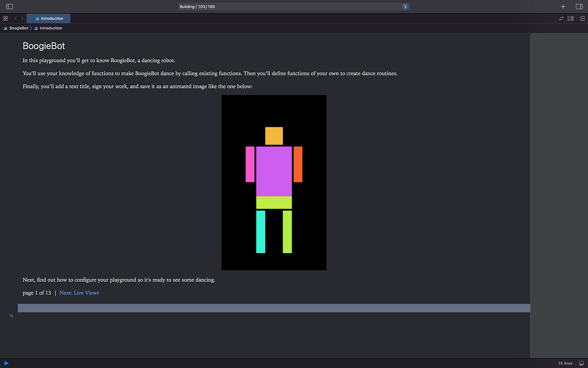Toggle the debug console with bottom-right icon
This screenshot has width=588, height=368.
click(581, 363)
